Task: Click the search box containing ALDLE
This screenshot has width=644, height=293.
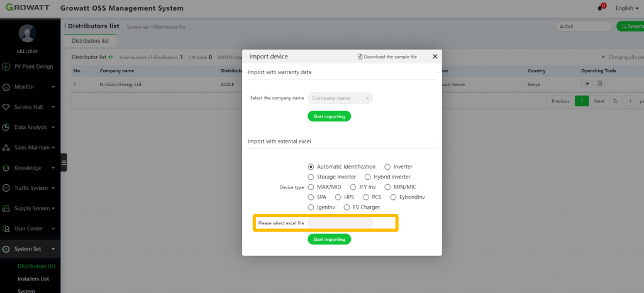Action: click(584, 26)
